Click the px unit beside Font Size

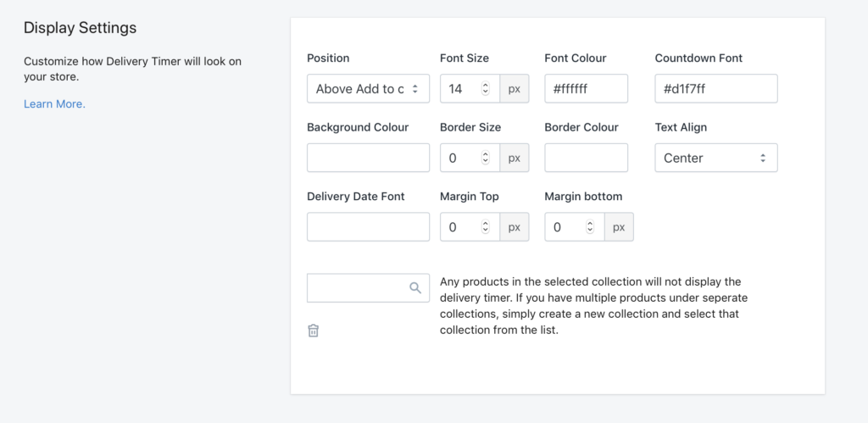(x=515, y=89)
